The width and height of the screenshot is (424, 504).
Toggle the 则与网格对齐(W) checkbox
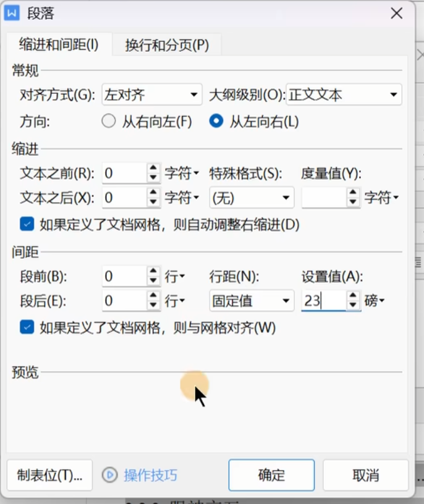pos(27,327)
